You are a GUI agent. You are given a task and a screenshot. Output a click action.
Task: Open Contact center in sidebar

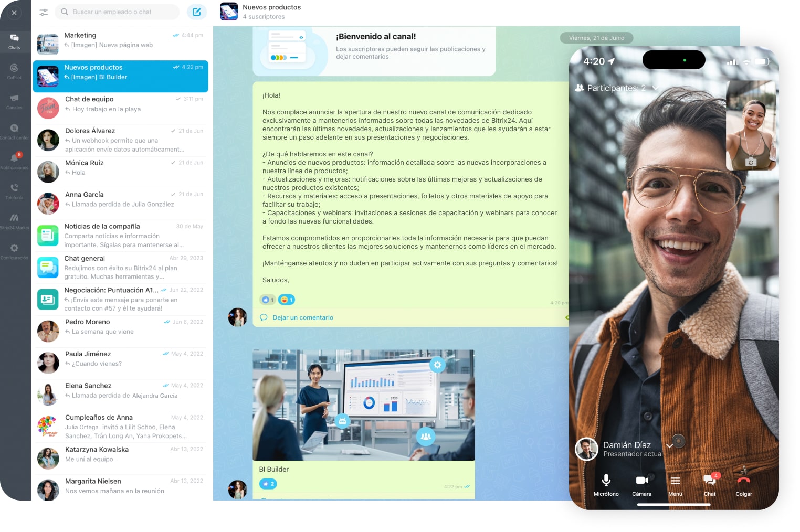pos(14,131)
